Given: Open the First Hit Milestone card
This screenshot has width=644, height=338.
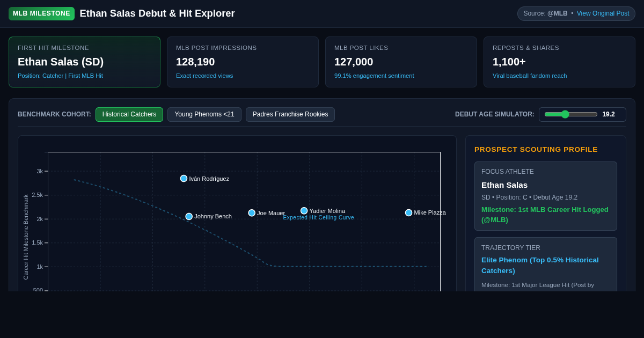Looking at the screenshot, I should tap(84, 62).
